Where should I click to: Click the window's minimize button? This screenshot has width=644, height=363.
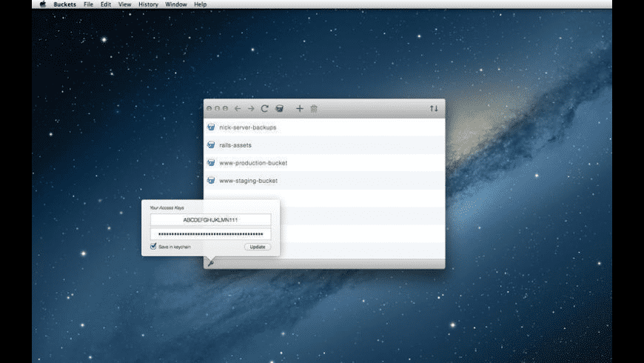[x=218, y=109]
